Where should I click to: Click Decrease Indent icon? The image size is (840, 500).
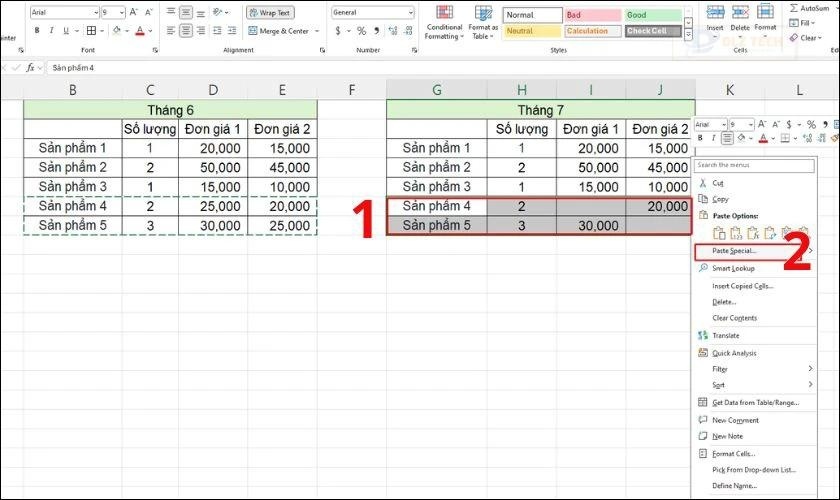[x=217, y=31]
